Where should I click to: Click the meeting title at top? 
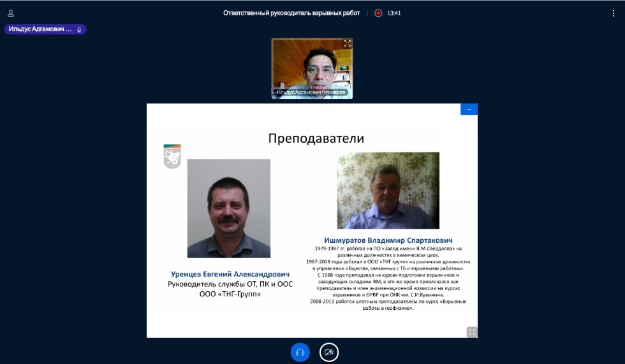point(291,13)
